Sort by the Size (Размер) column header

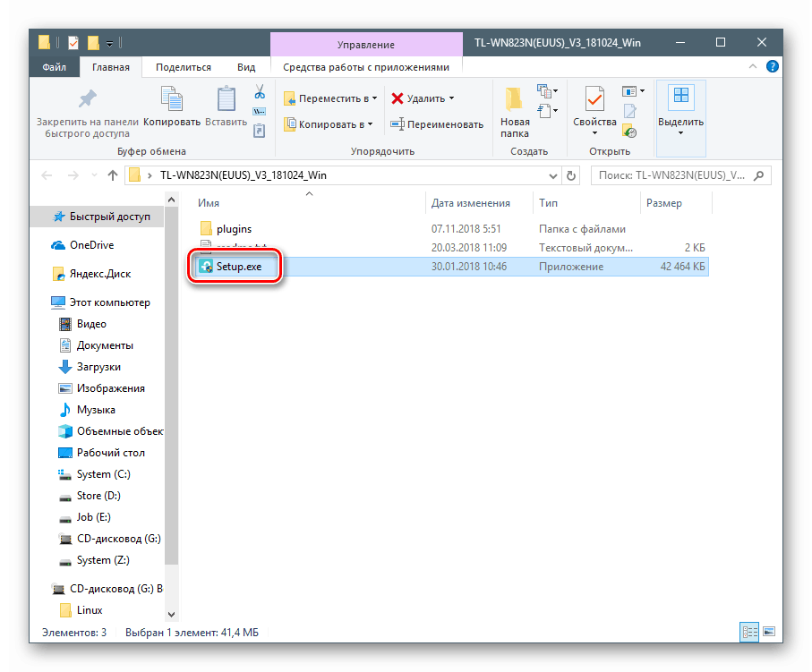[664, 203]
